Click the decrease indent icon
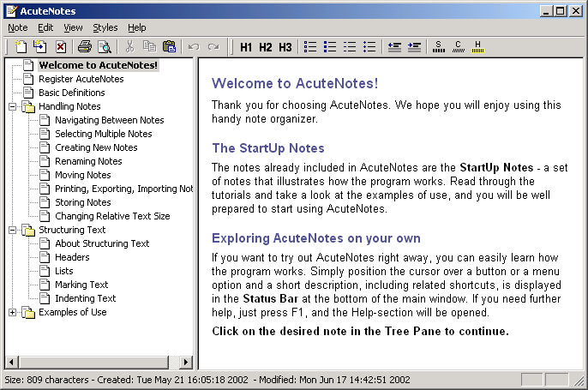 394,47
